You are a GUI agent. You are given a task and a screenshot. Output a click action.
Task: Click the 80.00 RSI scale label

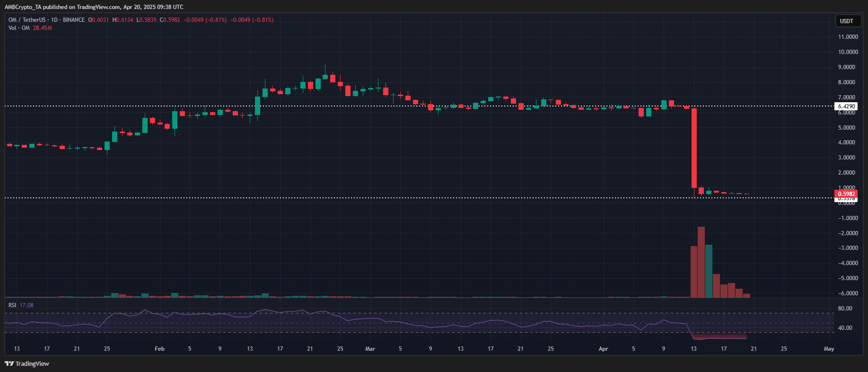pyautogui.click(x=845, y=309)
